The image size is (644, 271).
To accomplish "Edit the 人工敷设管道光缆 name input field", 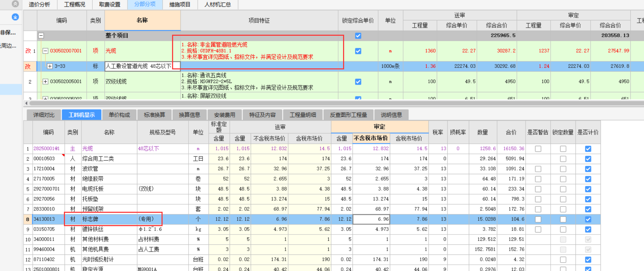I will (143, 66).
